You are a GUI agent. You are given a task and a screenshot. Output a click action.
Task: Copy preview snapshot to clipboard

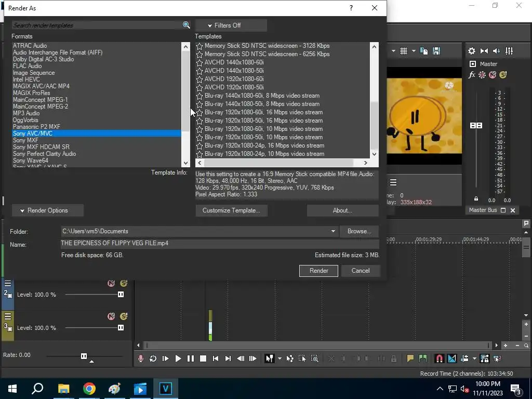click(424, 51)
